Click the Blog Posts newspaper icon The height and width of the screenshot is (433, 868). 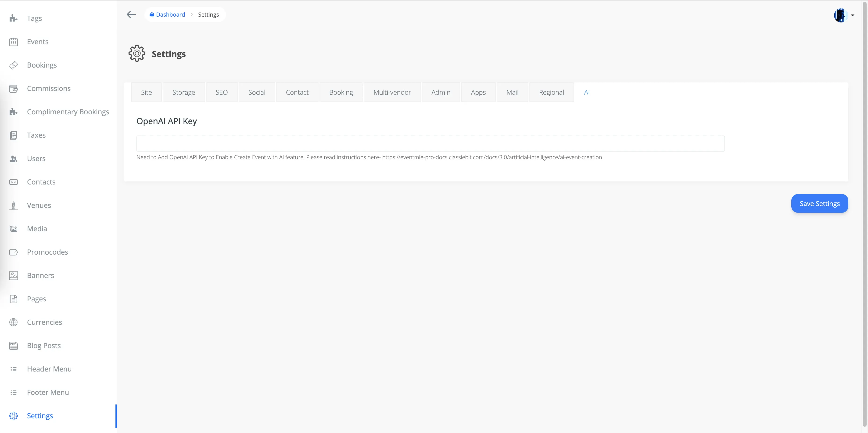click(14, 346)
